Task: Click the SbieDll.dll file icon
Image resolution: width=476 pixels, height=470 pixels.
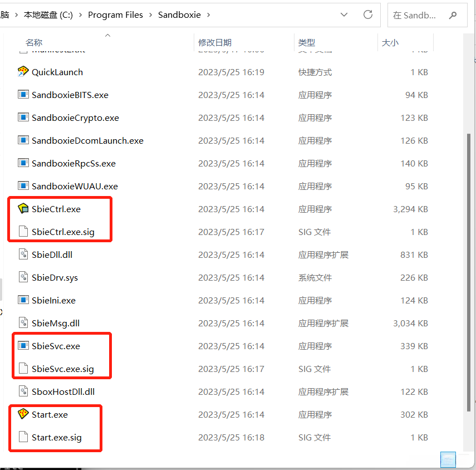Action: (x=23, y=254)
